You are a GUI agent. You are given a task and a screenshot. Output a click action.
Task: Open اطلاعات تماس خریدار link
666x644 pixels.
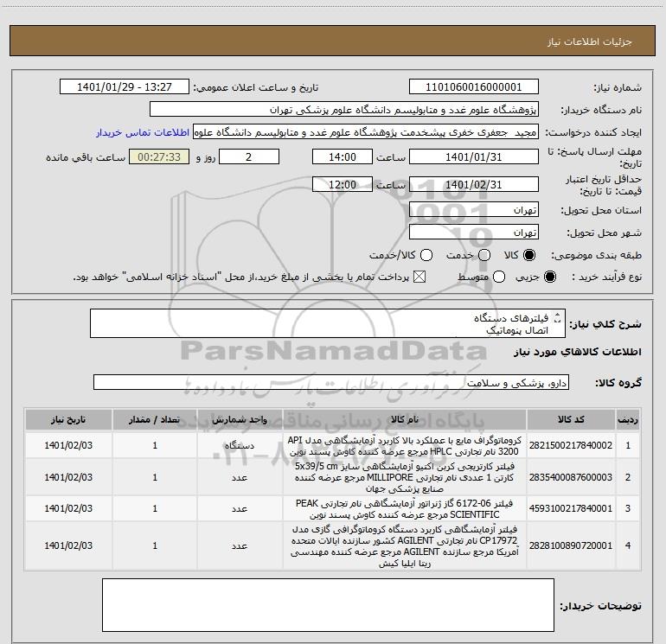[143, 132]
